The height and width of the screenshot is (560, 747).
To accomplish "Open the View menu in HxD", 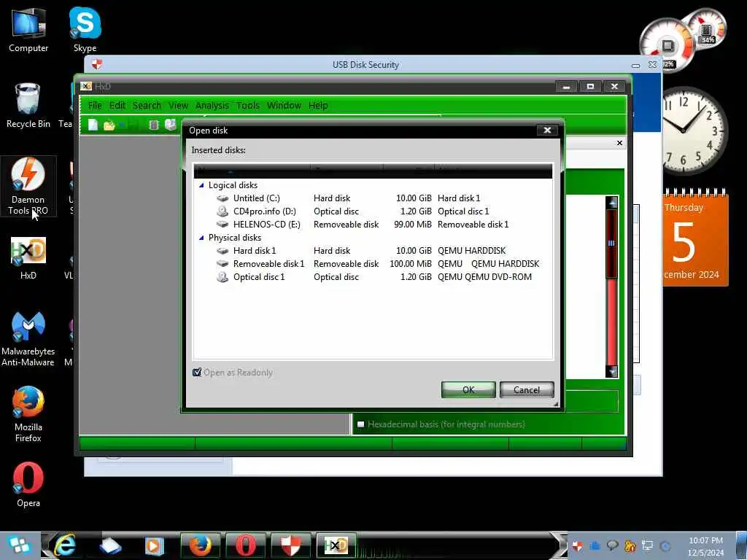I will pos(178,105).
